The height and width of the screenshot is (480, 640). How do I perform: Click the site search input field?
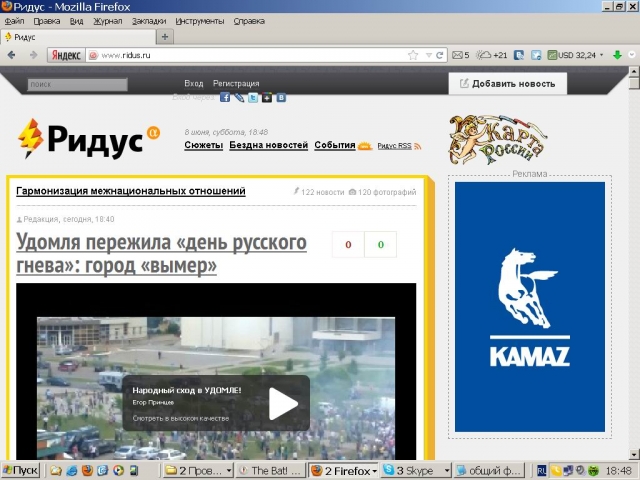tap(77, 85)
